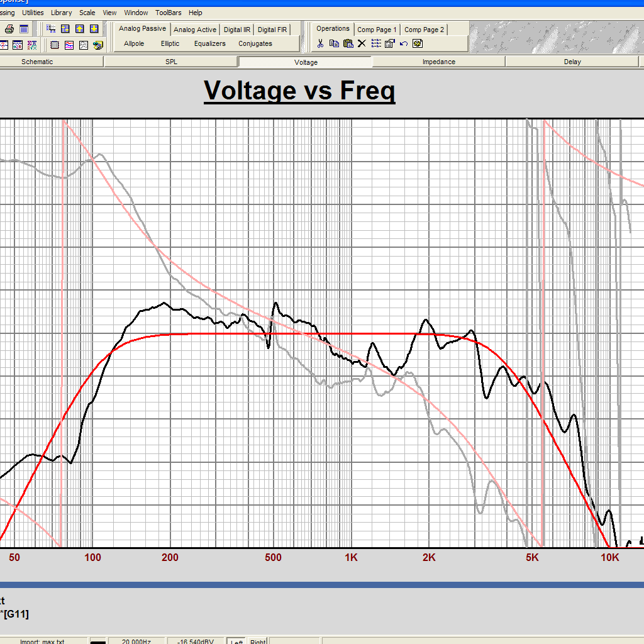Open the Help menu
Image resolution: width=644 pixels, height=644 pixels.
pyautogui.click(x=196, y=13)
